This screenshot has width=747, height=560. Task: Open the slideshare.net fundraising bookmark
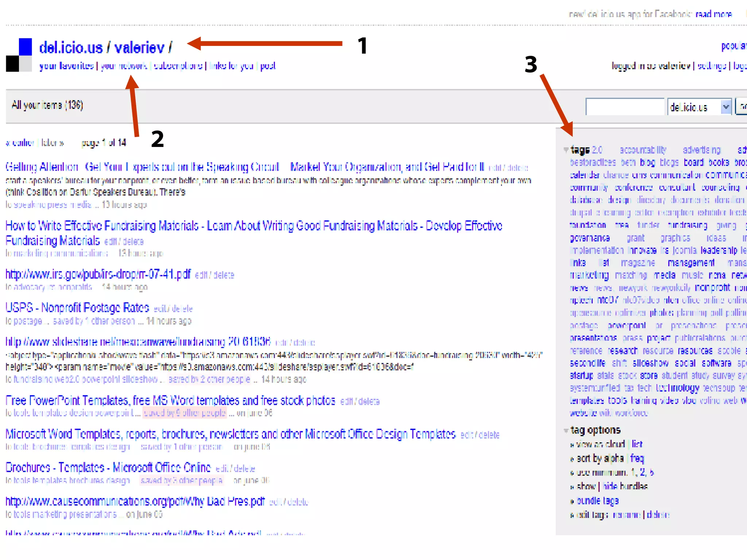[138, 342]
